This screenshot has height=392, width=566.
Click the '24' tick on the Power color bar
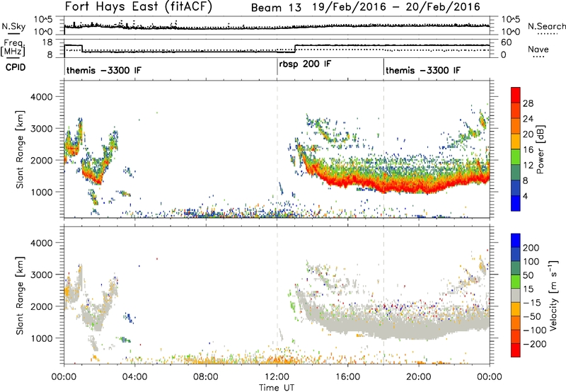click(528, 119)
